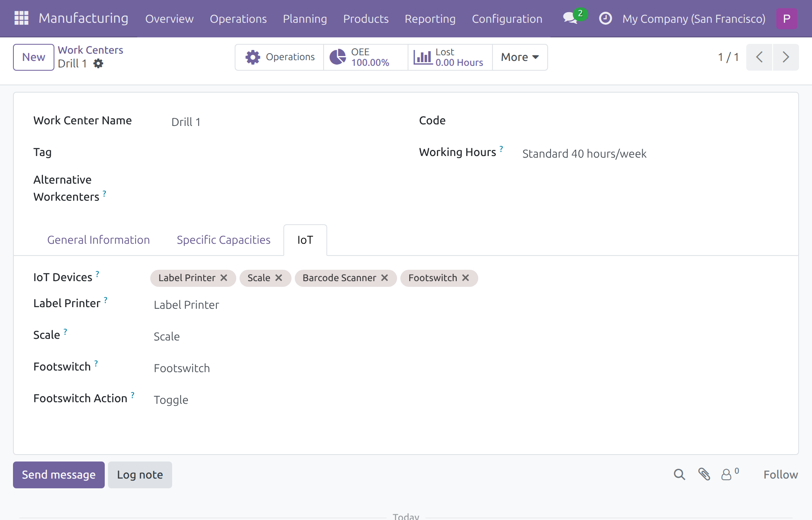The width and height of the screenshot is (812, 520).
Task: Remove the Barcode Scanner tag
Action: 384,278
